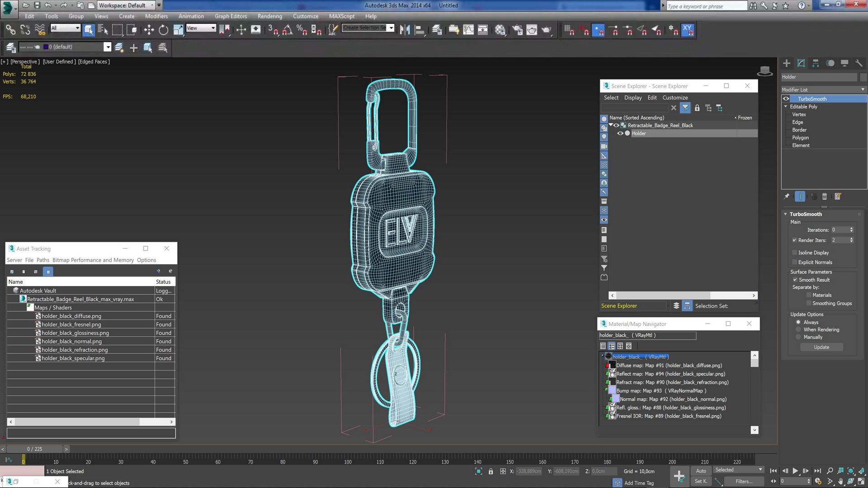Toggle the Snap to Grid Points icon
This screenshot has width=868, height=488.
point(569,30)
